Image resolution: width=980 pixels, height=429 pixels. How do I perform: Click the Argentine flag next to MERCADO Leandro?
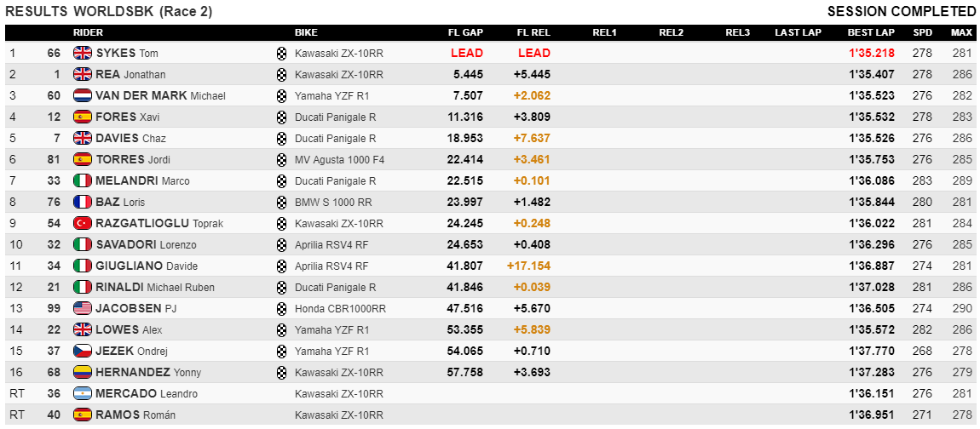(x=83, y=393)
